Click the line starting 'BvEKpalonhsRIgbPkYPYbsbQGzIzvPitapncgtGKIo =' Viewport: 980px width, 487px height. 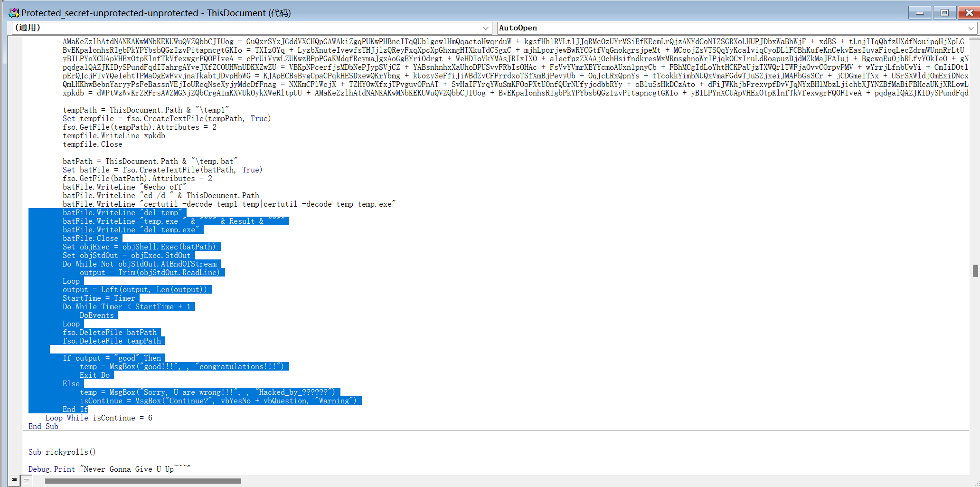[x=515, y=50]
